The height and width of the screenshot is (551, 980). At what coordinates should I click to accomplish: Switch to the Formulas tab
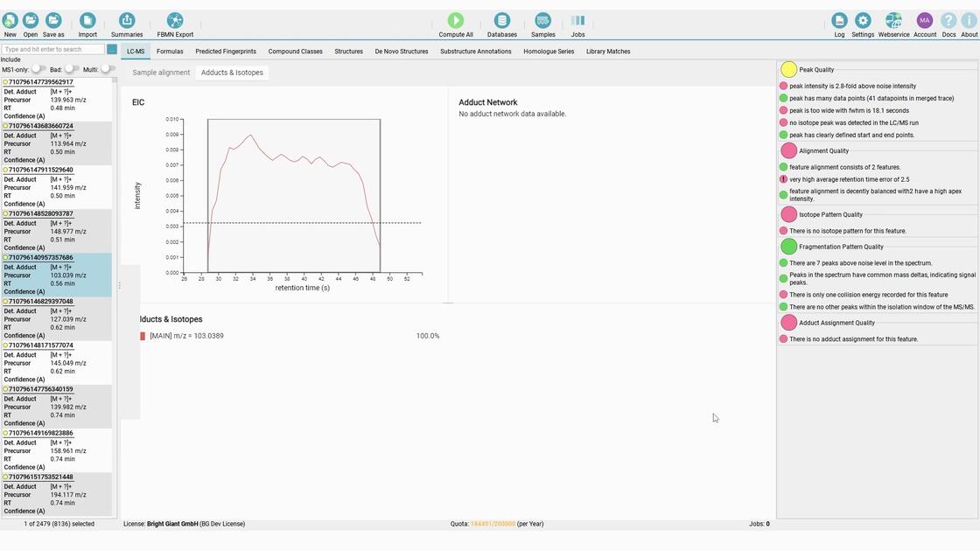[x=170, y=52]
